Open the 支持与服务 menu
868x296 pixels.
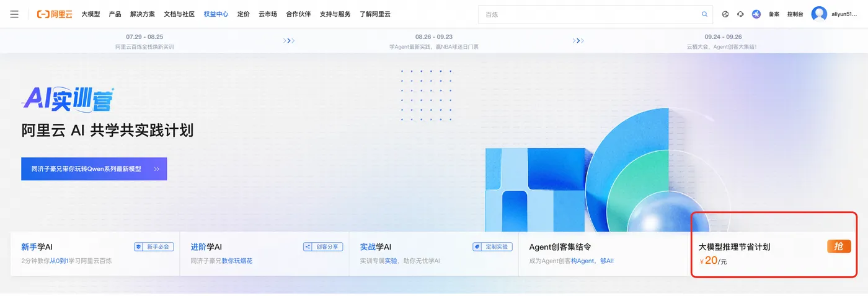click(x=335, y=14)
